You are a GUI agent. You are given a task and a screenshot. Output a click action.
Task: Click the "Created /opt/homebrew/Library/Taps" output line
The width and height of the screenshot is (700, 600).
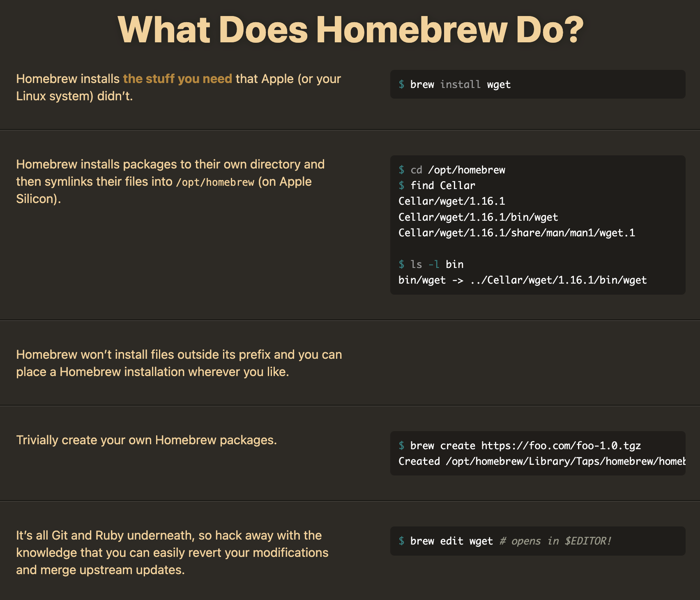tap(542, 461)
